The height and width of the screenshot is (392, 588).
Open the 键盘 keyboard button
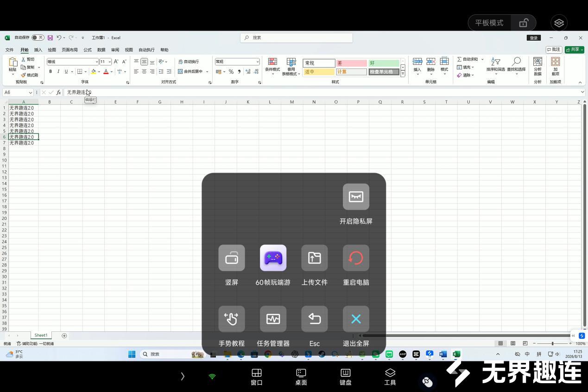[x=346, y=377]
